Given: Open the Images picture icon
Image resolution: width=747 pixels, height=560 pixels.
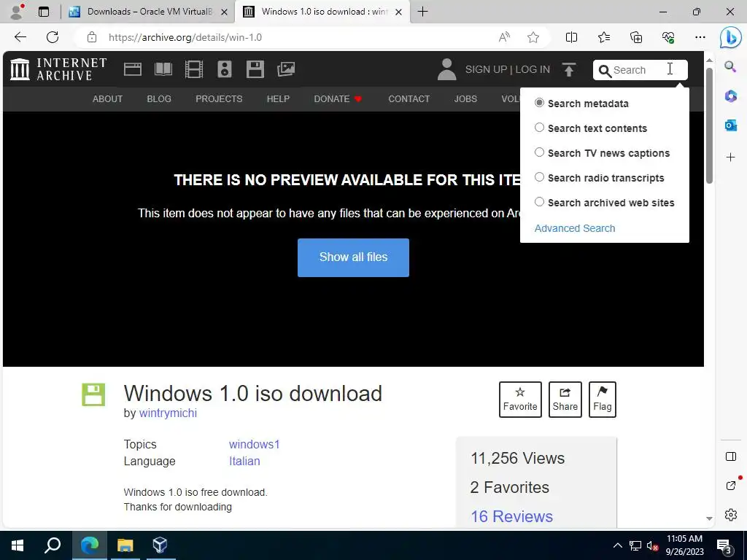Looking at the screenshot, I should (286, 69).
